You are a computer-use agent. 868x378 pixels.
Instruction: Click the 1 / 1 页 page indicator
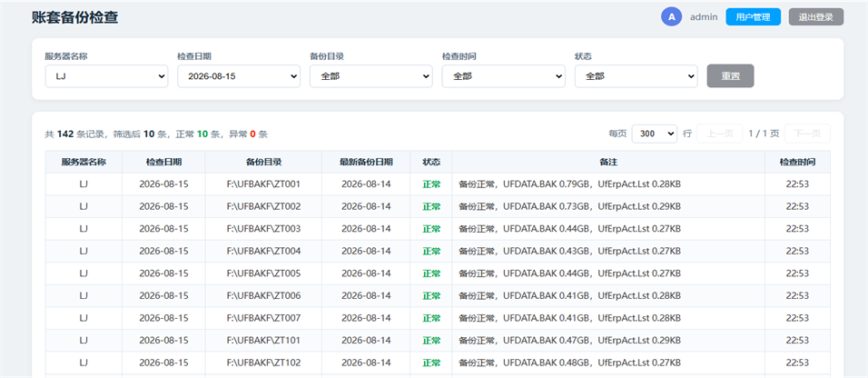click(764, 134)
